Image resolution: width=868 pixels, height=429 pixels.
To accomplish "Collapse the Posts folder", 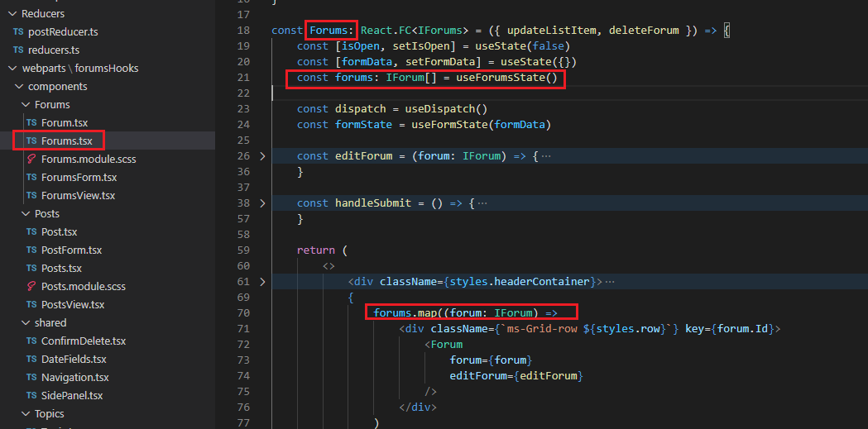I will [x=25, y=214].
